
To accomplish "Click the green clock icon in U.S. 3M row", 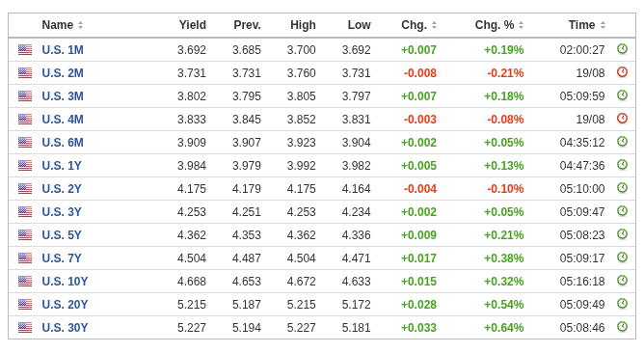I will click(x=622, y=95).
